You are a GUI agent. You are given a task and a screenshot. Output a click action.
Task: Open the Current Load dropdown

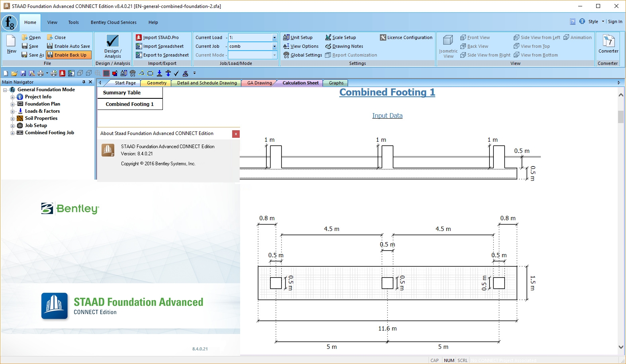coord(274,37)
